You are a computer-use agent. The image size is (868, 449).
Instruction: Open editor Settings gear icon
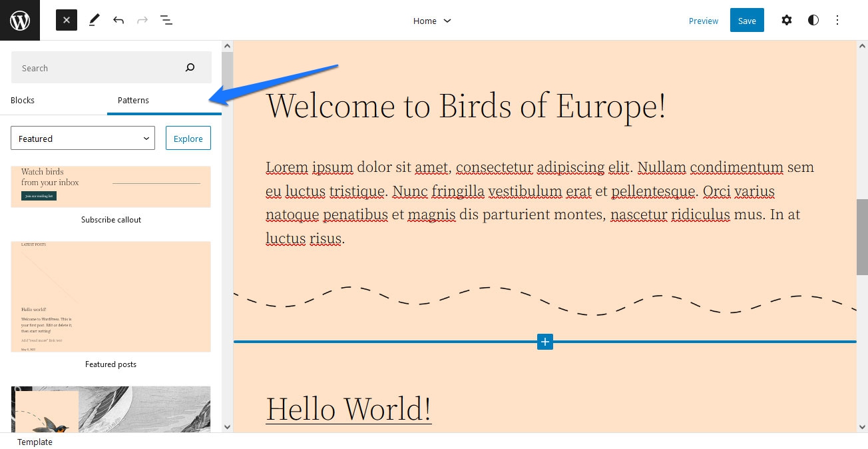[x=787, y=20]
